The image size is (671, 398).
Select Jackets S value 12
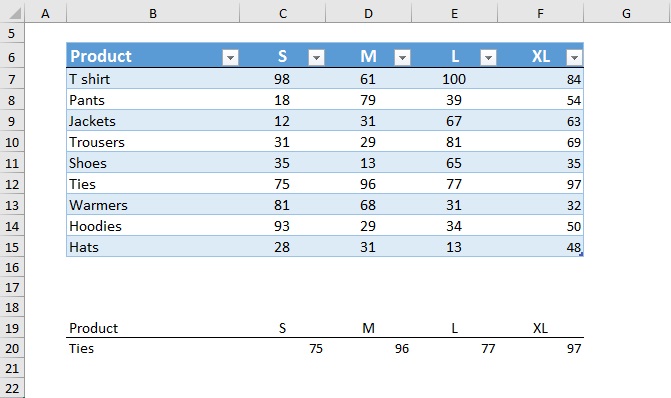tap(282, 121)
